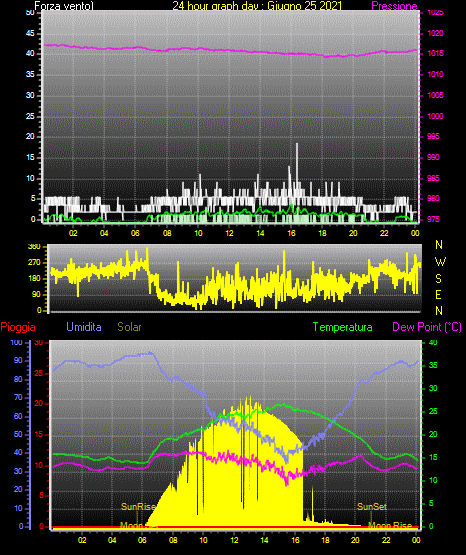Select the red 'Pioggia' legend label

[18, 327]
